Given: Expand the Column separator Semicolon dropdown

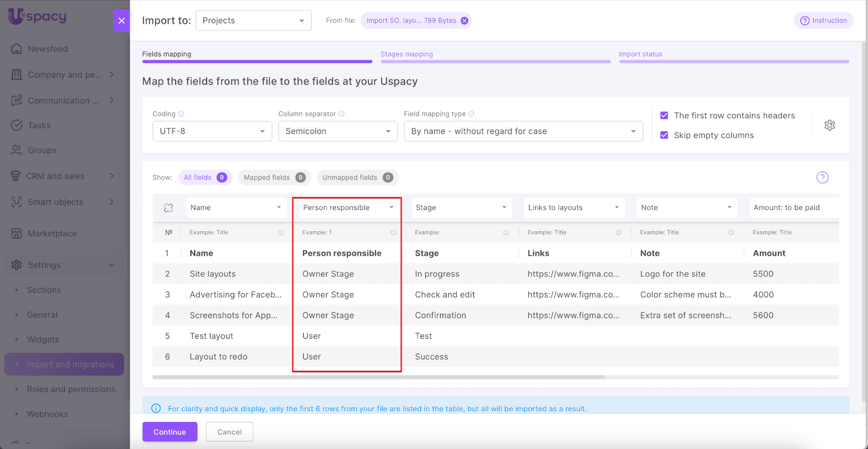Looking at the screenshot, I should click(x=337, y=131).
